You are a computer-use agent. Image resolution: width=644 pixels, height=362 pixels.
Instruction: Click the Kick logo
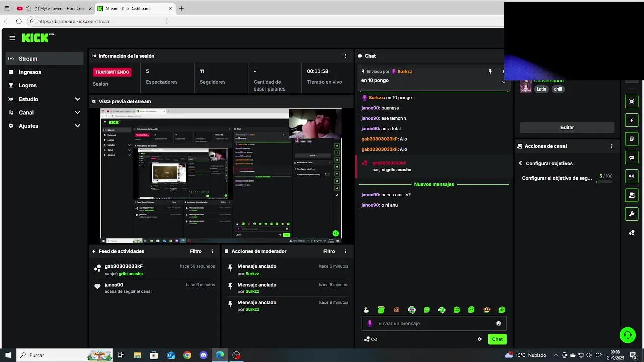click(x=38, y=38)
